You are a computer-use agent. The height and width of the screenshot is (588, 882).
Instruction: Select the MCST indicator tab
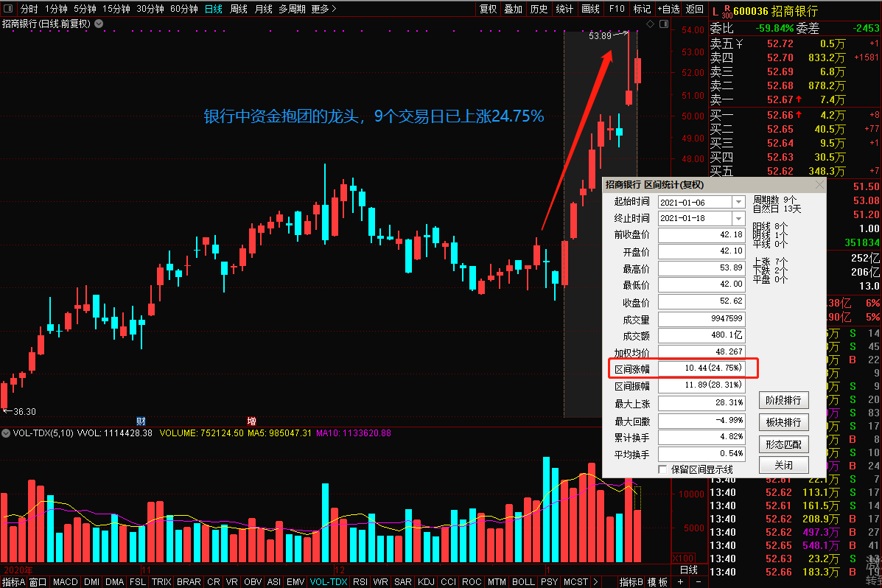[x=575, y=582]
